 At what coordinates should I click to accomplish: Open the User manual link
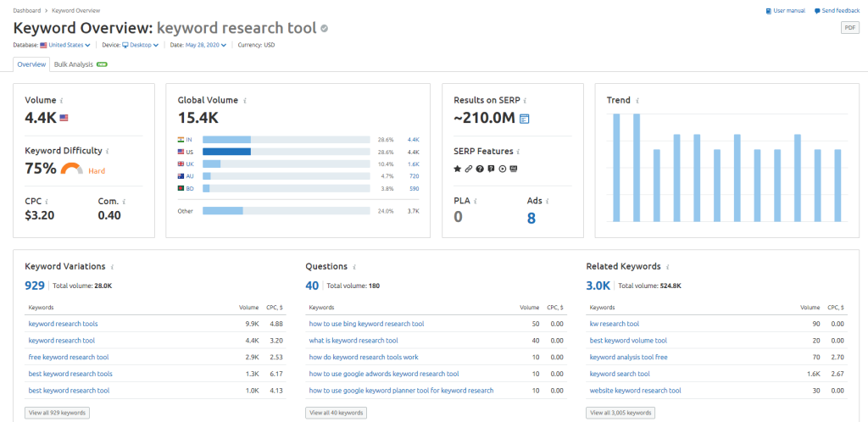coord(787,11)
